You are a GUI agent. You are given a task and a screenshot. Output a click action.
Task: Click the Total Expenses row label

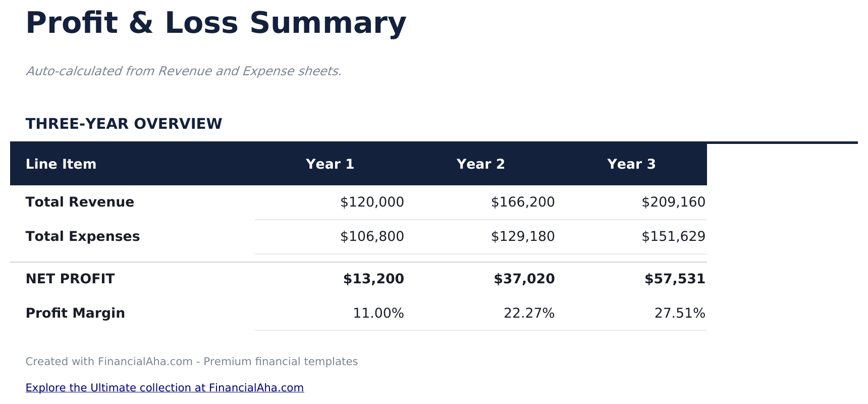(x=83, y=236)
